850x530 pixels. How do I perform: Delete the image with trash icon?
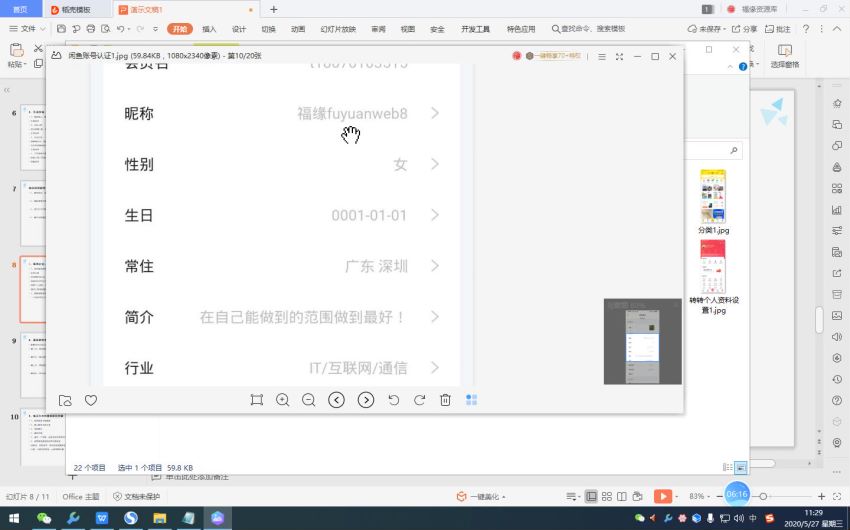(445, 400)
